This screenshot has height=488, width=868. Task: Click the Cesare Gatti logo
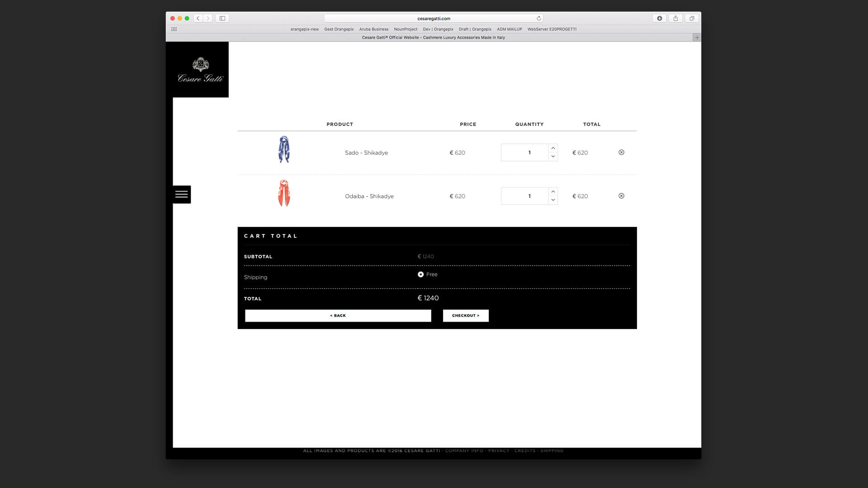coord(200,70)
